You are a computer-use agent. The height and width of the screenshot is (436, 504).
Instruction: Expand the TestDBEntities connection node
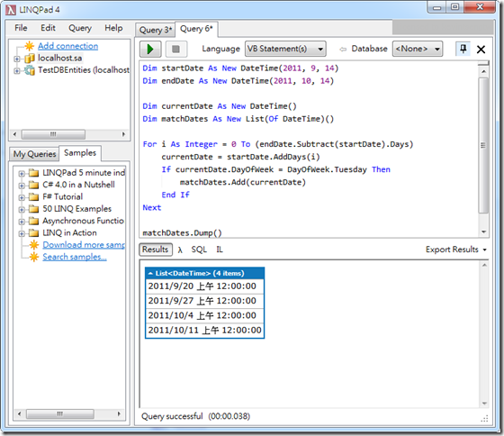tap(17, 70)
